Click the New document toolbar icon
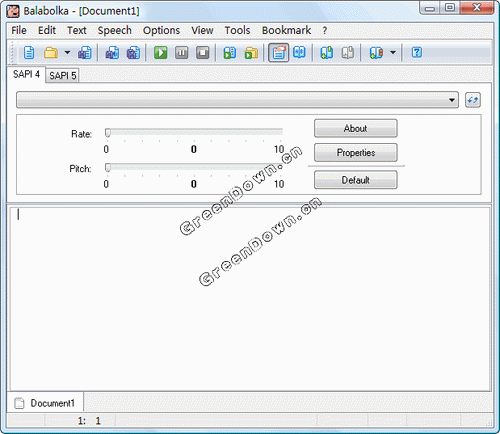Screen dimensions: 500x434 29,53
